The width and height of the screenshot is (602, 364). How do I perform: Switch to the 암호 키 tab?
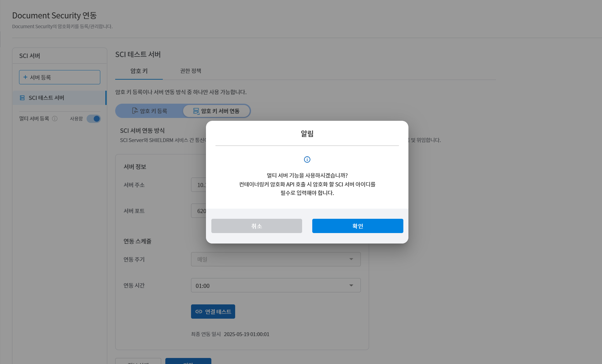[139, 71]
